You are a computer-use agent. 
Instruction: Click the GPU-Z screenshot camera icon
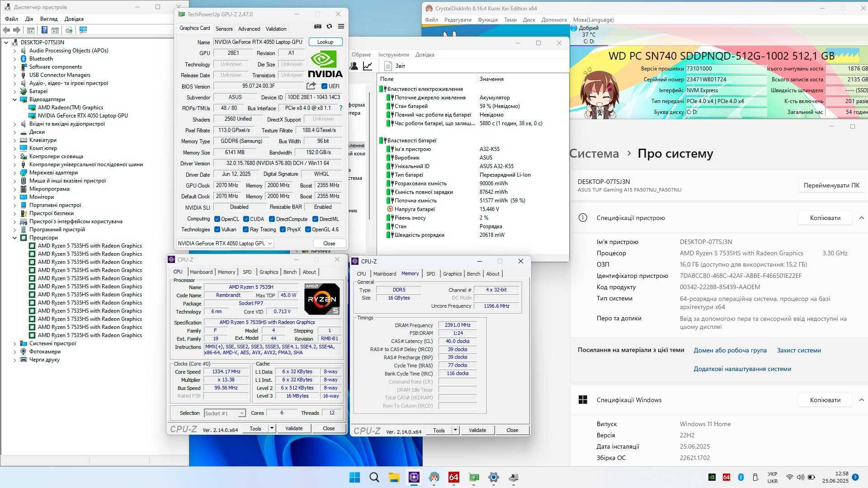(318, 27)
